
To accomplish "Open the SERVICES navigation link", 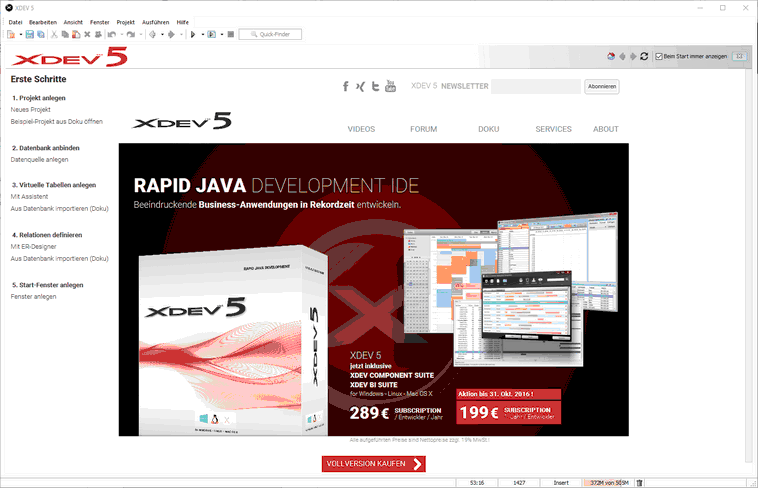I will (x=554, y=129).
